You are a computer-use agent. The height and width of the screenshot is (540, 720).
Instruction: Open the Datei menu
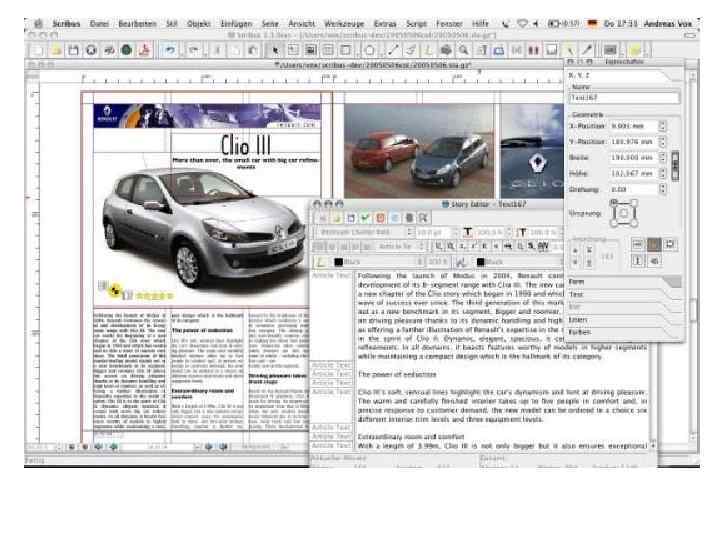99,23
